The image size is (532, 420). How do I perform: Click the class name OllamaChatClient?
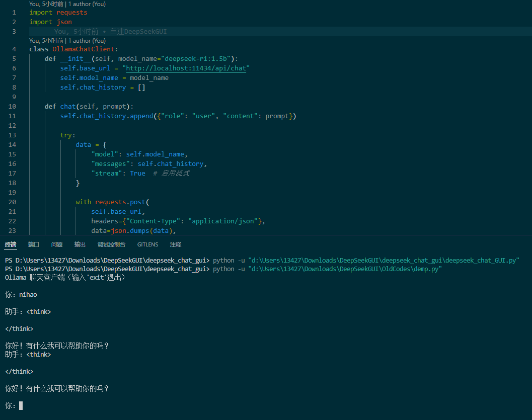coord(84,49)
